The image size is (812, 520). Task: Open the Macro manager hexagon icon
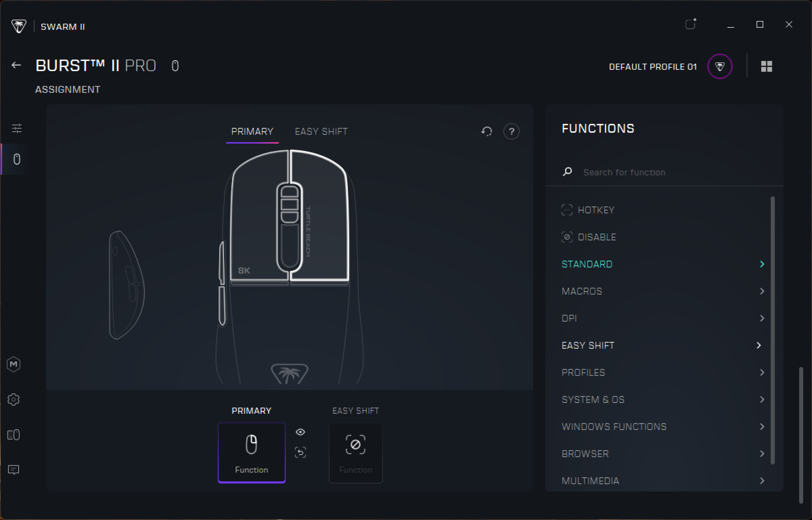point(14,364)
